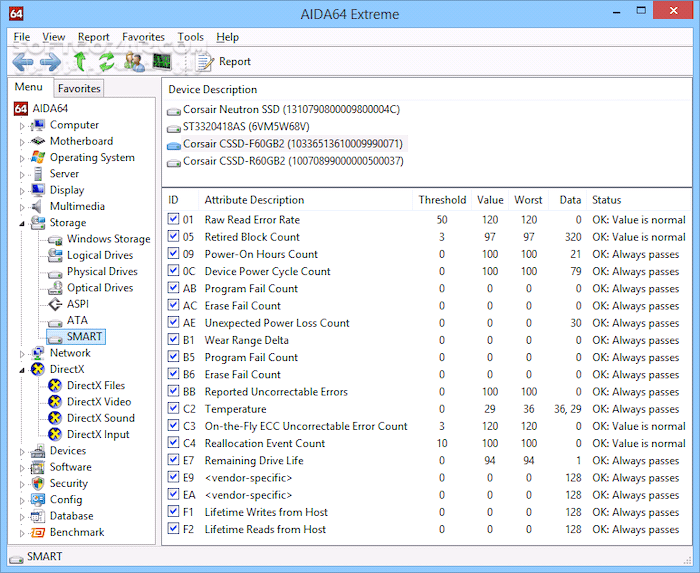Open the Tools menu
Image resolution: width=700 pixels, height=573 pixels.
click(190, 37)
